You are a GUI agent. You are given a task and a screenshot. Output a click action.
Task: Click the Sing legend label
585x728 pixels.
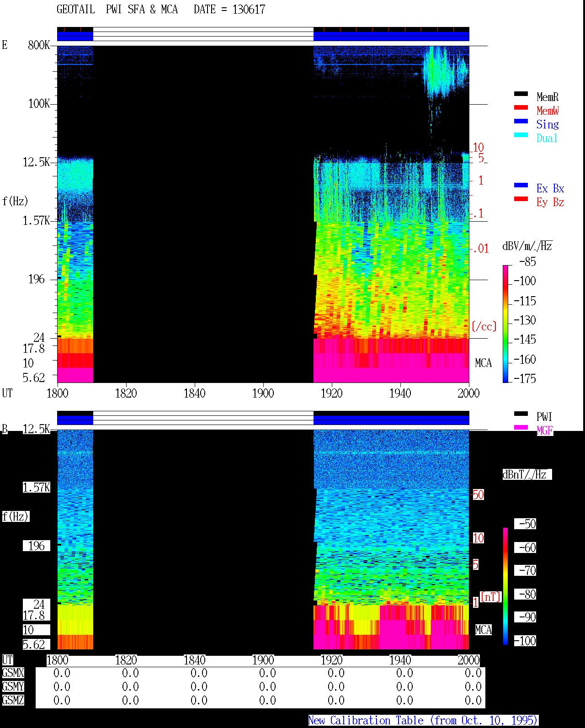point(548,124)
